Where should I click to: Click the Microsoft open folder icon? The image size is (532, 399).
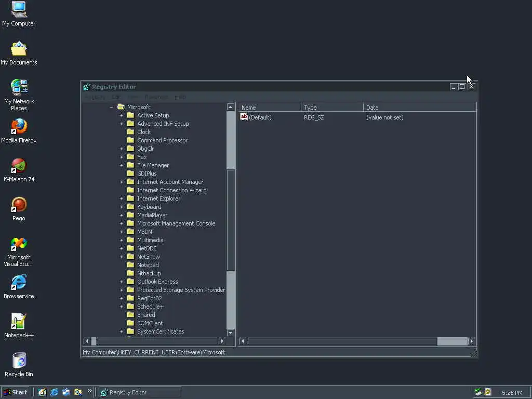(x=121, y=107)
